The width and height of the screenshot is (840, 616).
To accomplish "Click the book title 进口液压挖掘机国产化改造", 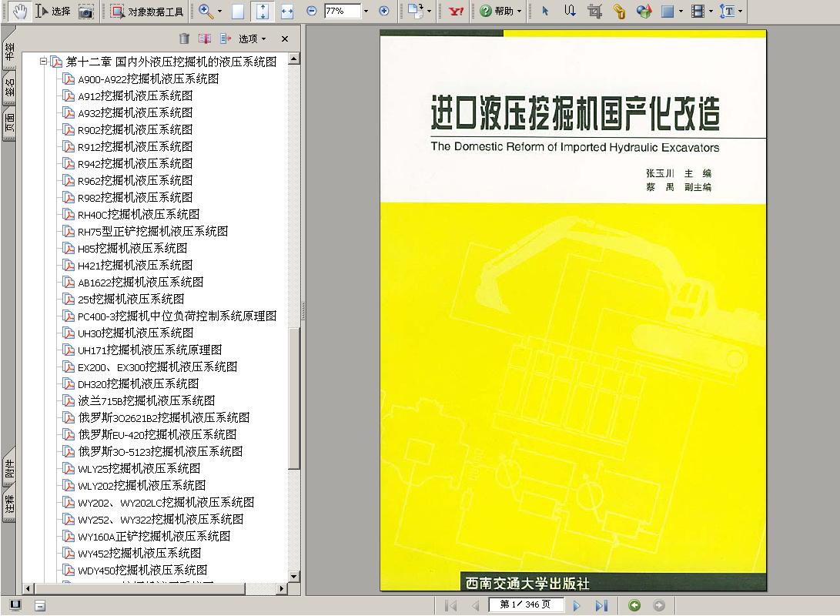I will (x=575, y=112).
